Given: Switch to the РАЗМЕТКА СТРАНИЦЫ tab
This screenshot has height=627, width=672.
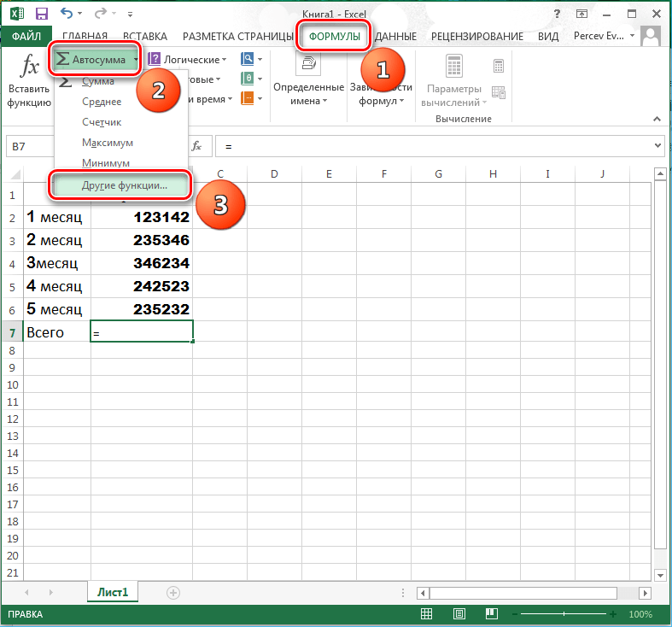Looking at the screenshot, I should [238, 37].
